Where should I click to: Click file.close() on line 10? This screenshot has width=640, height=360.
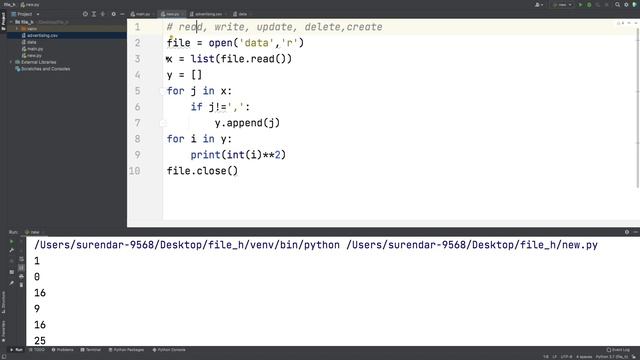pos(202,171)
